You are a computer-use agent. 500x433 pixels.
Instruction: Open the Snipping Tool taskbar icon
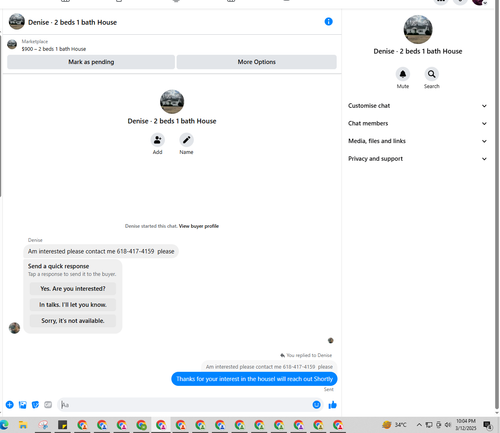point(43,425)
